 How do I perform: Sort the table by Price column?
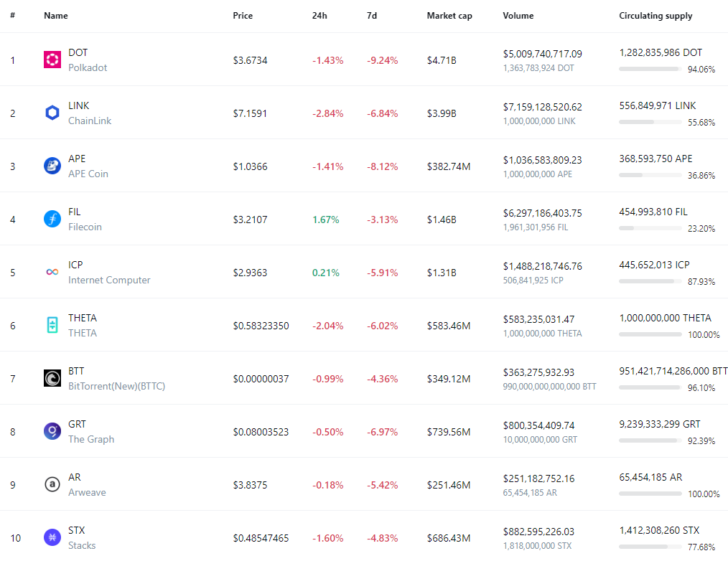243,16
